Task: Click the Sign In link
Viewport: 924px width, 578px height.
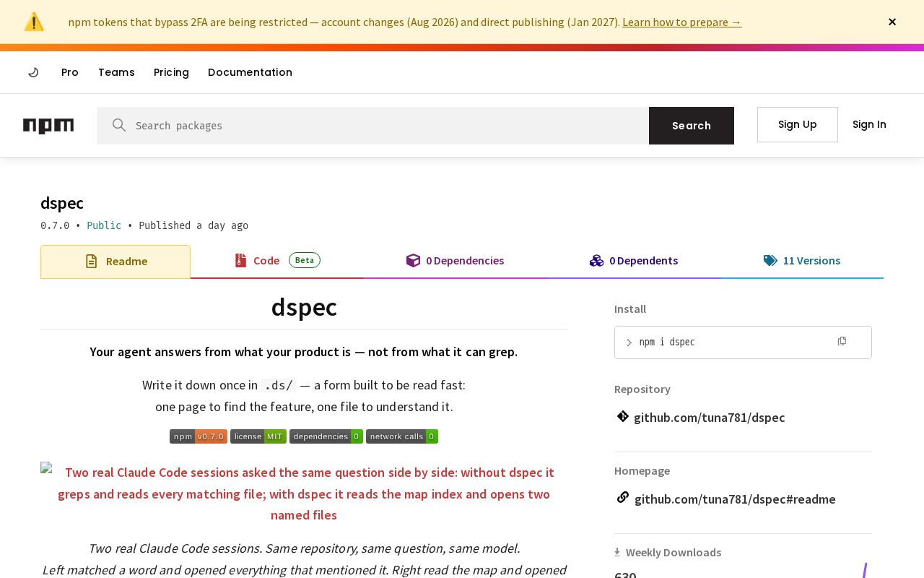Action: (x=869, y=124)
